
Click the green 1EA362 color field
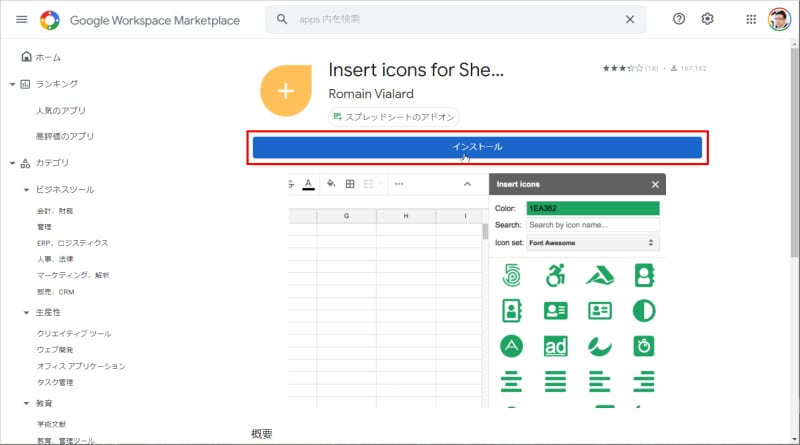pos(593,208)
